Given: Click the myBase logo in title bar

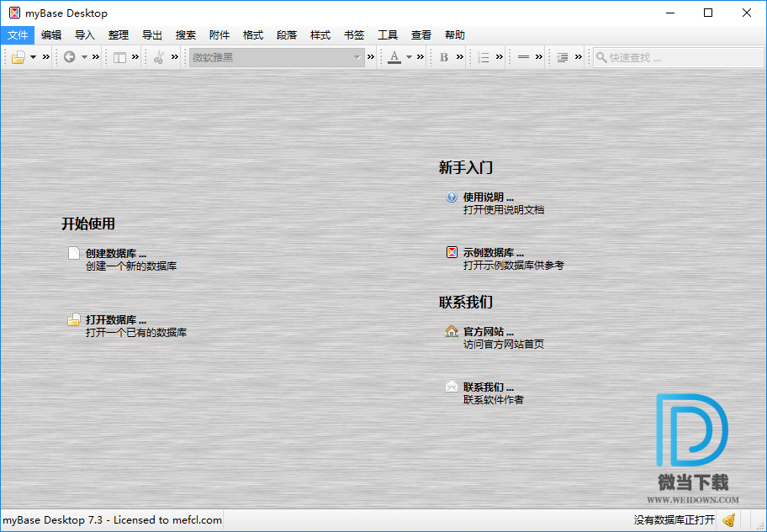Looking at the screenshot, I should pyautogui.click(x=15, y=13).
